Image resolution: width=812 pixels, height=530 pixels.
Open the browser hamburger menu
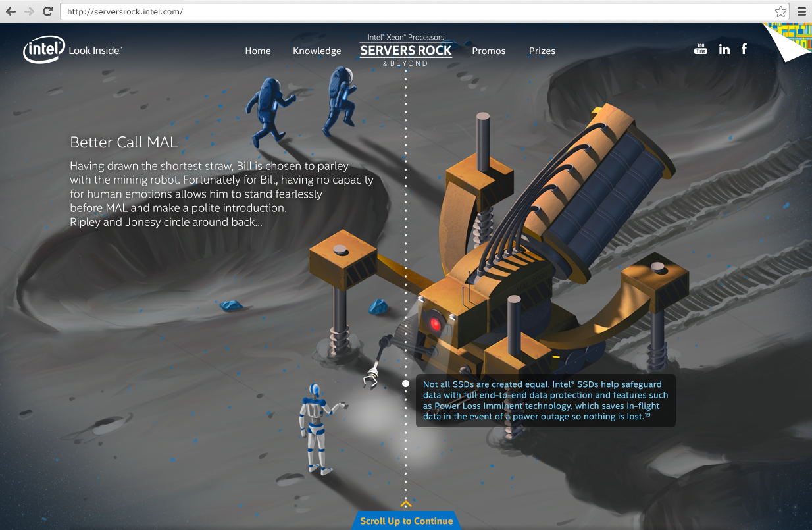[x=801, y=11]
